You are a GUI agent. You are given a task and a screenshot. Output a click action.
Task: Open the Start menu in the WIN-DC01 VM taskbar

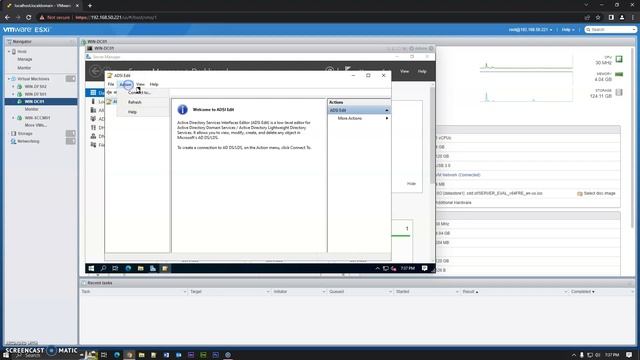pos(91,268)
